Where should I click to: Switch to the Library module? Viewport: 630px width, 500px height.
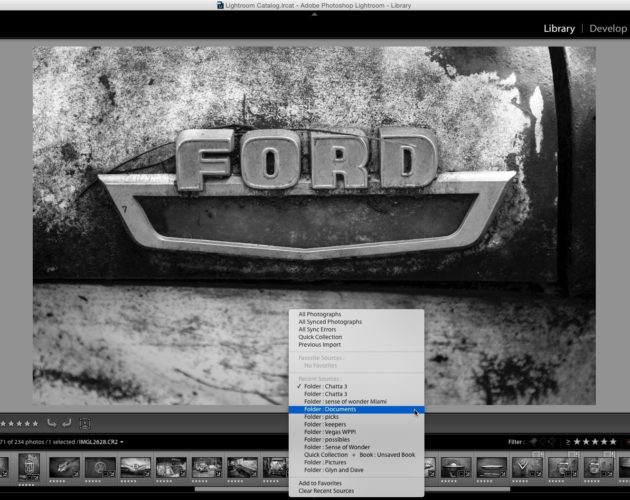click(559, 29)
